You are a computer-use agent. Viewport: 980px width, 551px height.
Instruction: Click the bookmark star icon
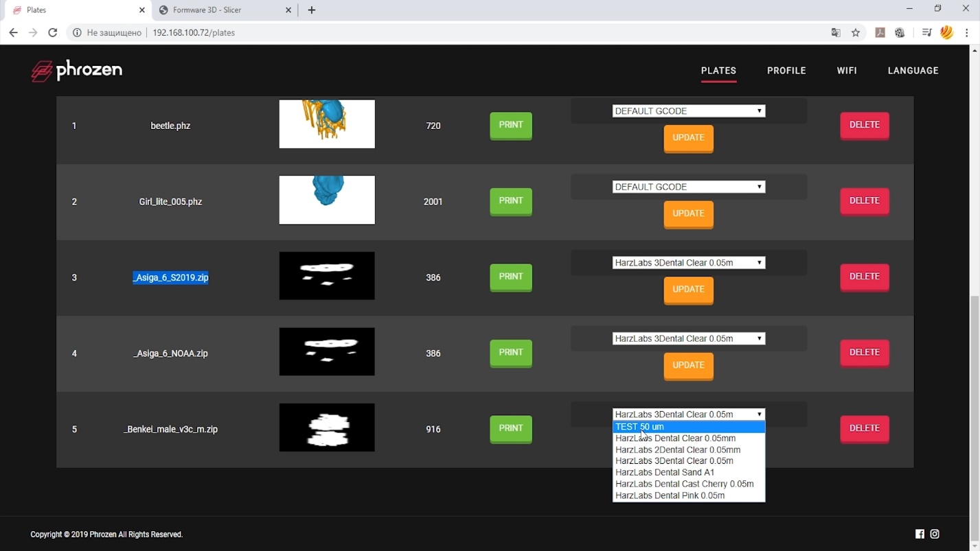point(856,33)
